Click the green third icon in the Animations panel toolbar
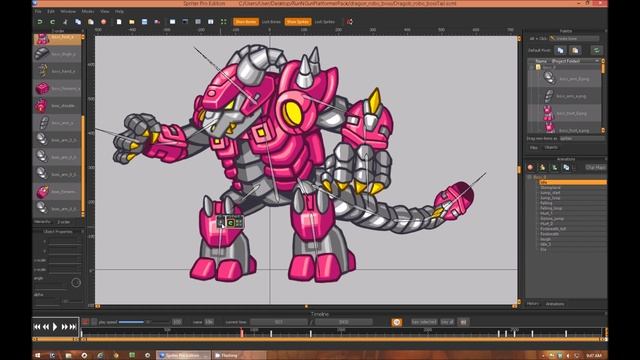The height and width of the screenshot is (360, 640). pos(554,167)
